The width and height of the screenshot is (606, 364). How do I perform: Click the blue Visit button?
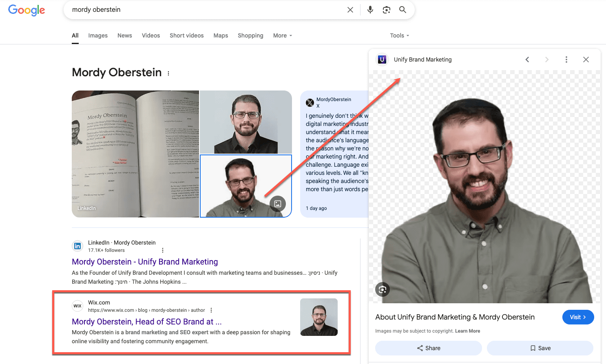[x=578, y=317]
